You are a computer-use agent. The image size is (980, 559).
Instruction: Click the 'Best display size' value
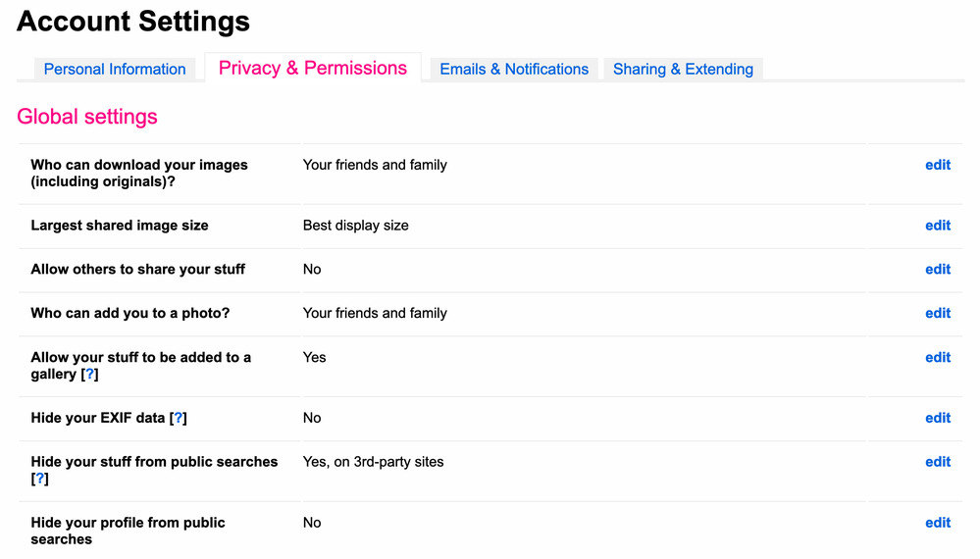tap(355, 226)
